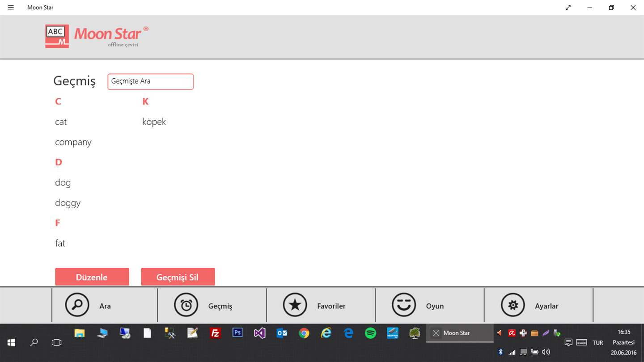Open the Oyun smiley face icon
This screenshot has height=362, width=644.
point(404,305)
